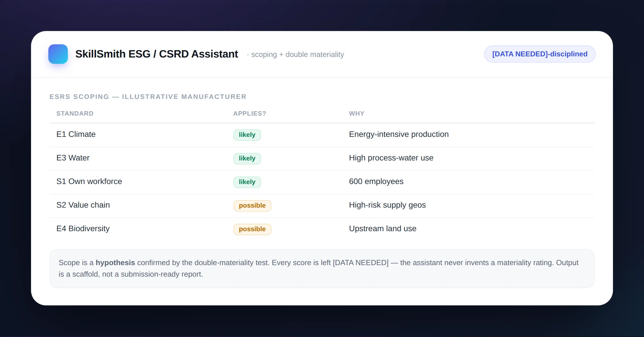Select the E4 Biodiversity row label
The width and height of the screenshot is (644, 337).
point(83,229)
